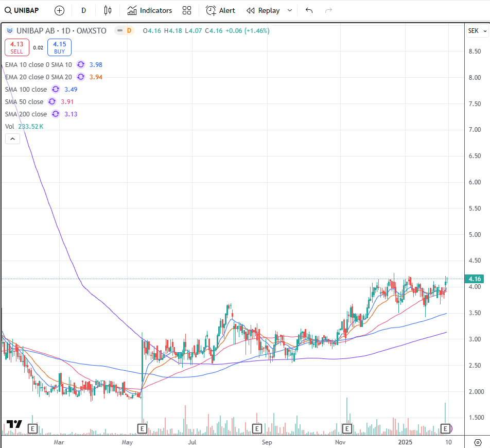Viewport: 490px width, 448px height.
Task: Click the TradingView logo on the chart
Action: (14, 424)
